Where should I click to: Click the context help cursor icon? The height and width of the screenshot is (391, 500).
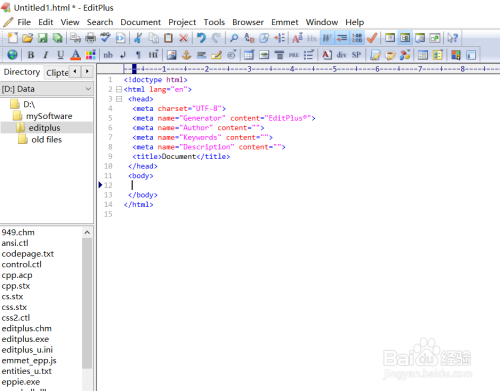(452, 38)
